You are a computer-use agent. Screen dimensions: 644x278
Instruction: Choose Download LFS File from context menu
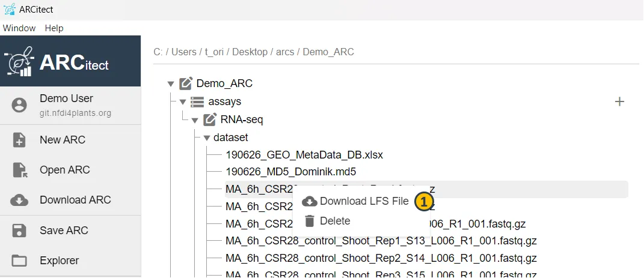tap(364, 201)
